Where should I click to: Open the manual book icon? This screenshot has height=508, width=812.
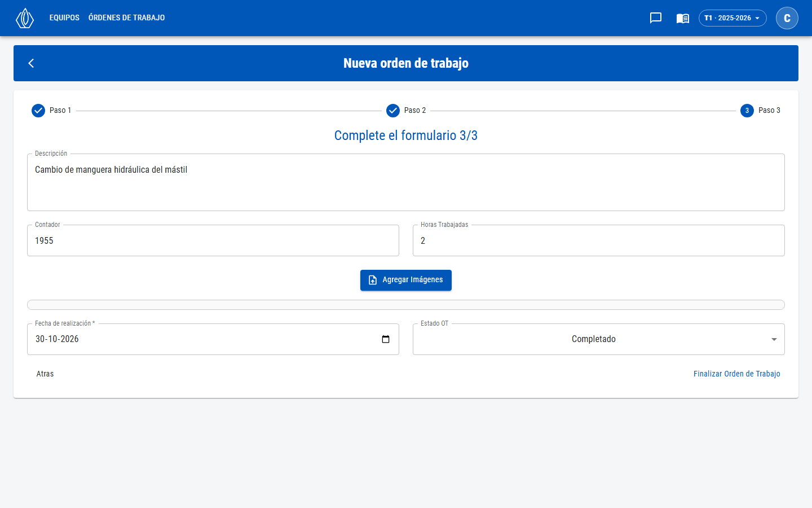tap(683, 18)
